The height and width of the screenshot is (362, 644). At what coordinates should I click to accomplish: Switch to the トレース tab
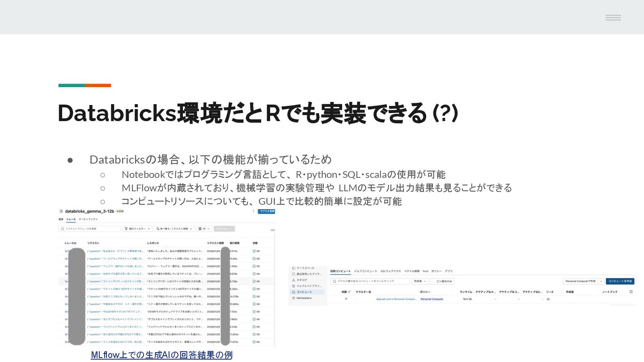[71, 219]
